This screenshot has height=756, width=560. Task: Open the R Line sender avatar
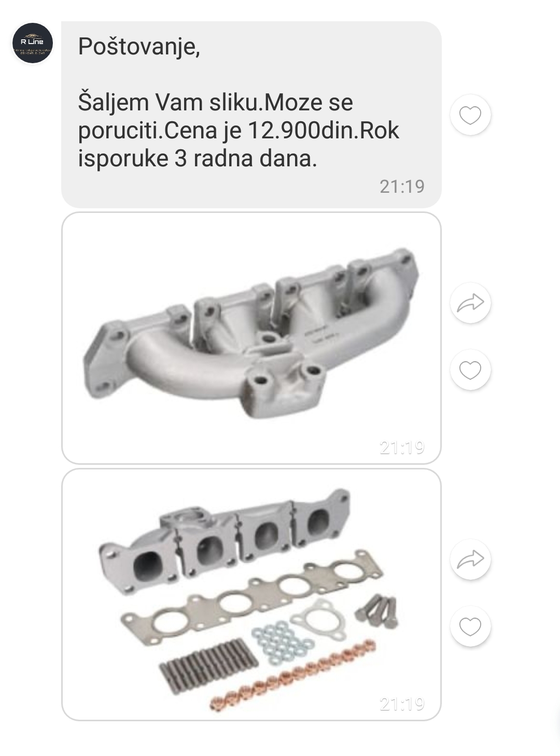pos(33,43)
